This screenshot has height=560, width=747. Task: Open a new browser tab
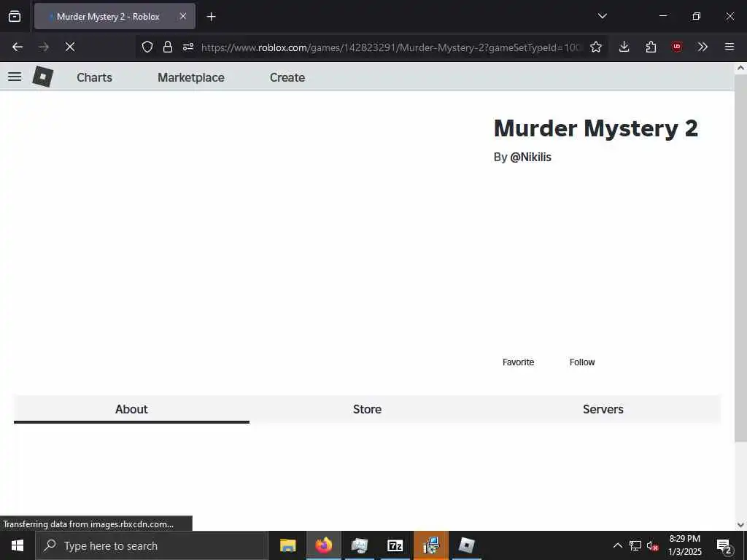(211, 17)
